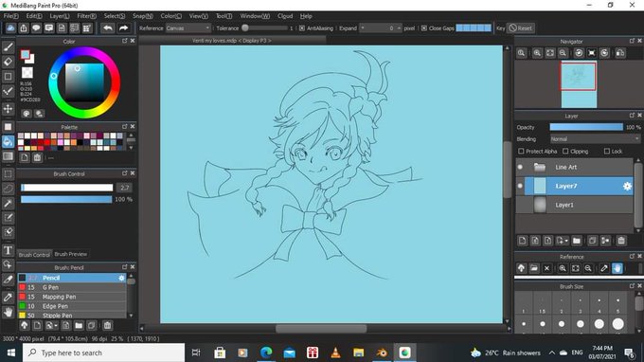Toggle Close Gaps checkbox
Viewport: 644px width, 362px height.
424,27
